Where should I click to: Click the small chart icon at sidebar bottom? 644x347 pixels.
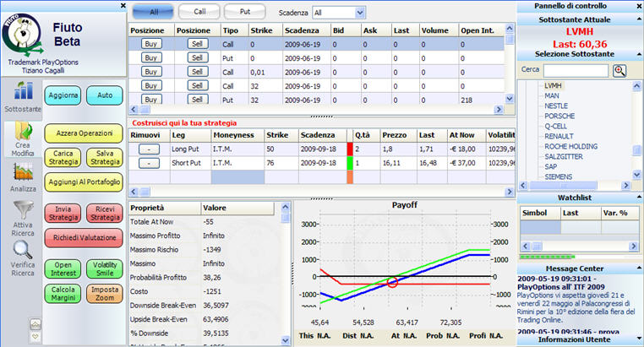tap(35, 324)
